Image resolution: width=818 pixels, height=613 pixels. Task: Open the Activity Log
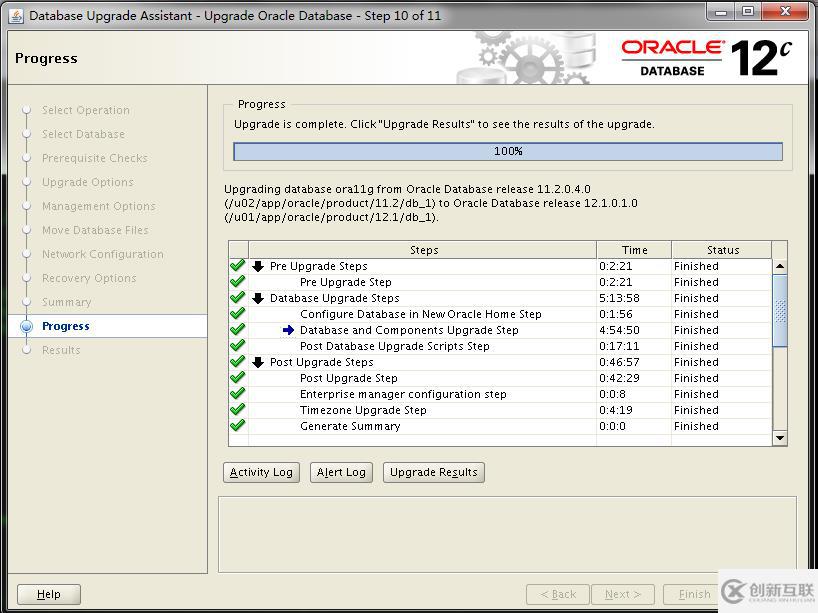pos(261,472)
